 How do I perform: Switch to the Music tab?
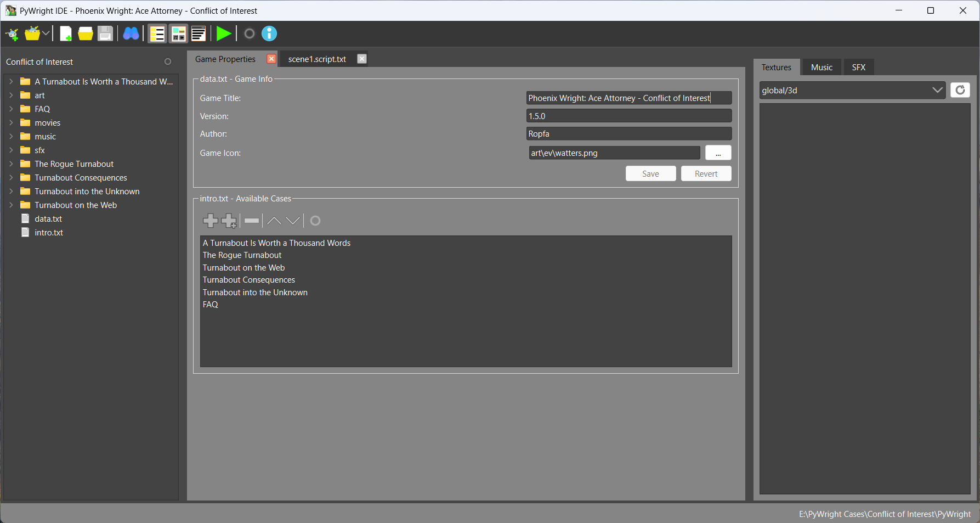[x=822, y=67]
